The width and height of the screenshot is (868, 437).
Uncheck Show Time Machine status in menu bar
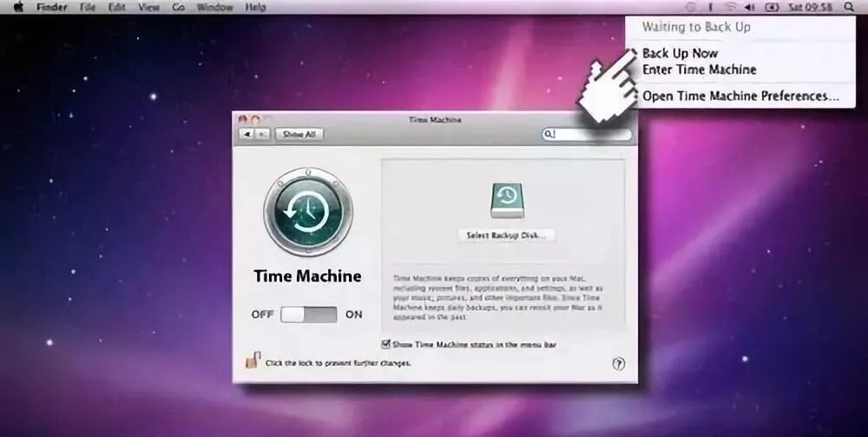[x=386, y=344]
